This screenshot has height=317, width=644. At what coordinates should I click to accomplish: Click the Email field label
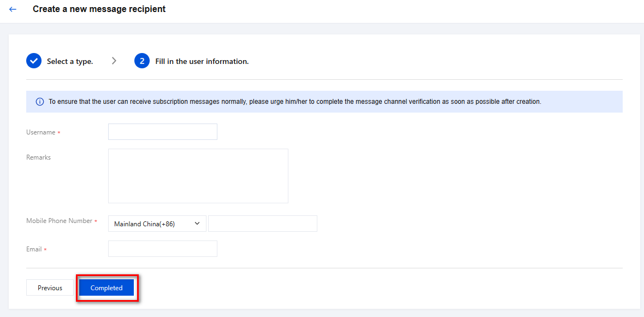click(34, 249)
